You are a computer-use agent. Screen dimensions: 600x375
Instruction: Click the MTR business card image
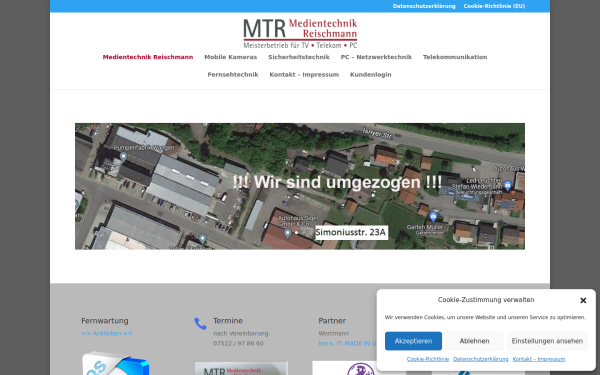[x=241, y=368]
